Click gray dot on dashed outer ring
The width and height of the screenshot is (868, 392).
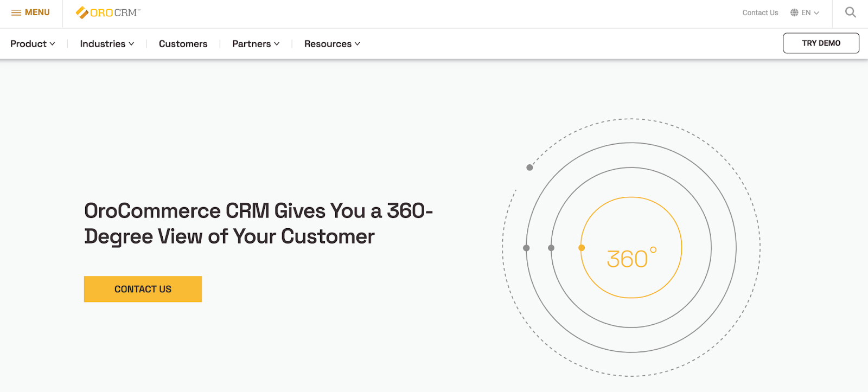pyautogui.click(x=529, y=168)
